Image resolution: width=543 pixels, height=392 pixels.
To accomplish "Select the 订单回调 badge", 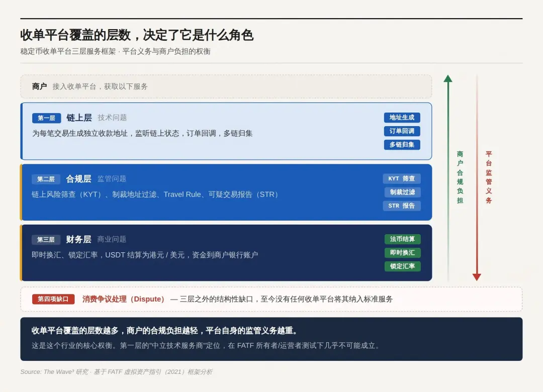I will [402, 131].
